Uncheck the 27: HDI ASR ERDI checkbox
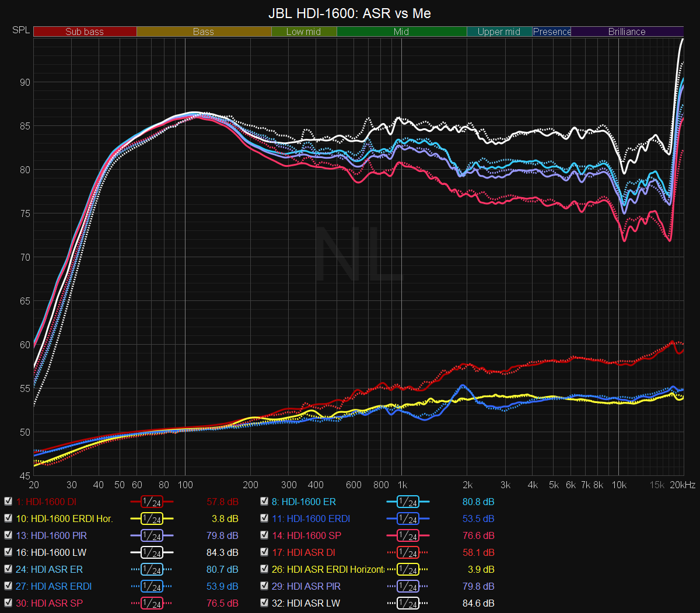This screenshot has height=613, width=700. tap(8, 586)
